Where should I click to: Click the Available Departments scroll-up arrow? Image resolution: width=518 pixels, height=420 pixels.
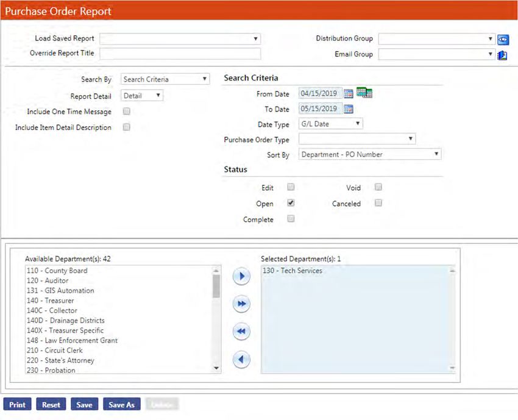[216, 271]
